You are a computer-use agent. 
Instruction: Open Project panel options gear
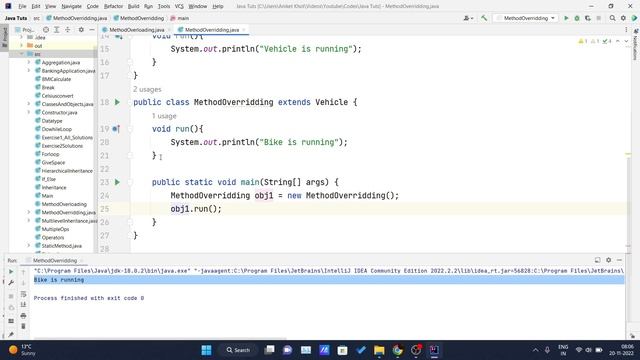click(81, 30)
